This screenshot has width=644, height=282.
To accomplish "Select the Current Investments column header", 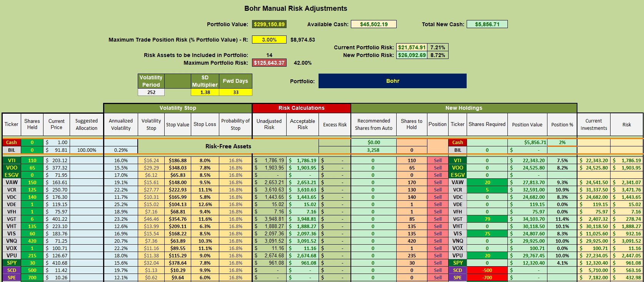I will (594, 124).
